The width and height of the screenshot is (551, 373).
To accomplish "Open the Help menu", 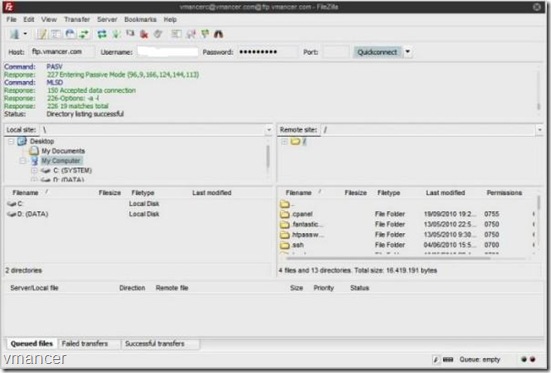I will coord(170,19).
